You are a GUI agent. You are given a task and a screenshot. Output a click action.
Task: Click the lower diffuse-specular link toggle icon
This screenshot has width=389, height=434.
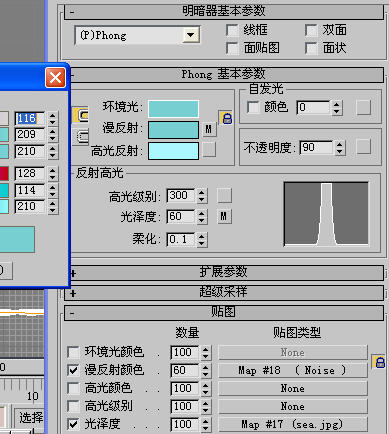coord(81,136)
